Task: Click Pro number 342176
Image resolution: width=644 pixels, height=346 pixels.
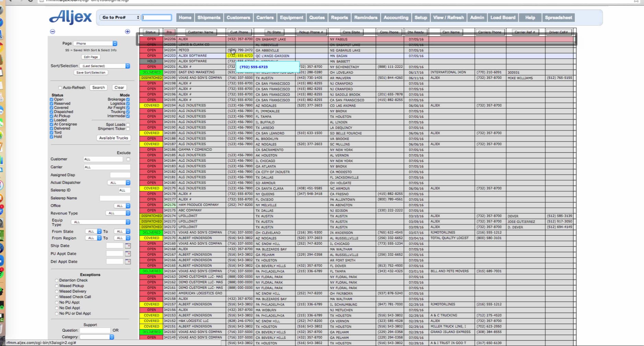Action: click(x=170, y=205)
